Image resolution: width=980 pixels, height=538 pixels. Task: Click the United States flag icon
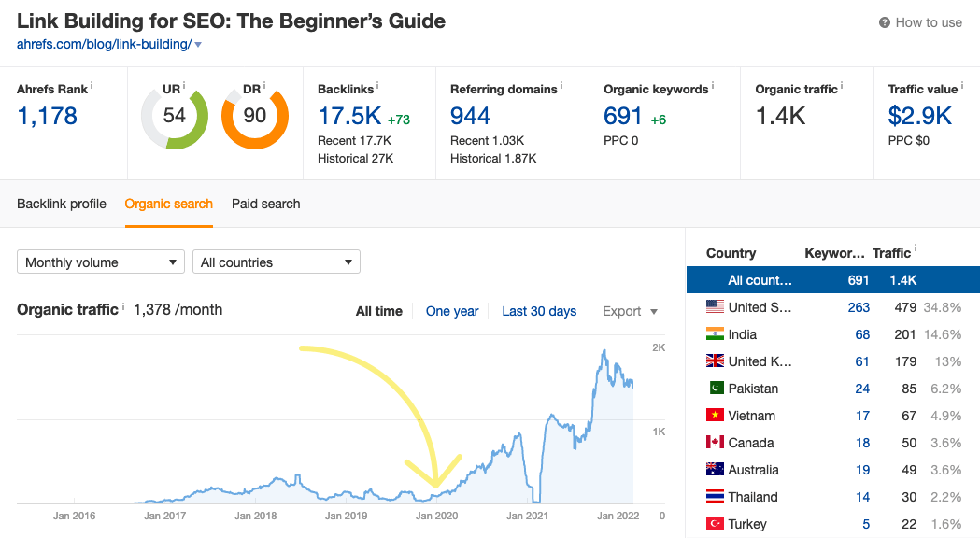point(714,307)
